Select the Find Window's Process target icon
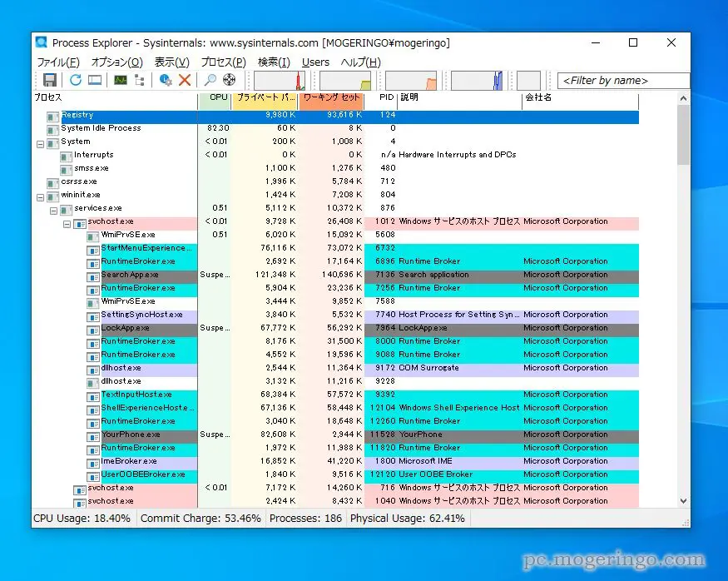Viewport: 728px width, 581px height. [x=230, y=80]
